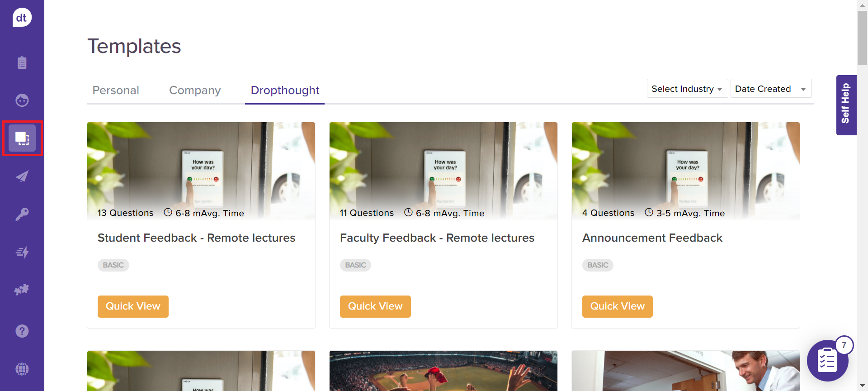
Task: Click the key icon in sidebar
Action: click(x=22, y=214)
